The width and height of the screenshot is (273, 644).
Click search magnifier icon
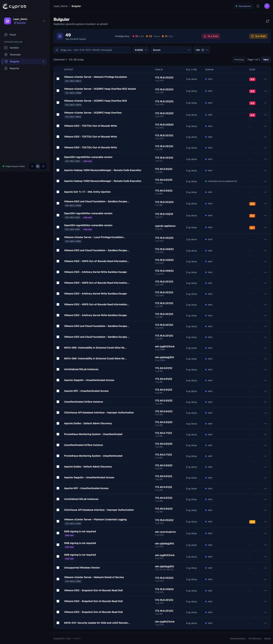[57, 50]
